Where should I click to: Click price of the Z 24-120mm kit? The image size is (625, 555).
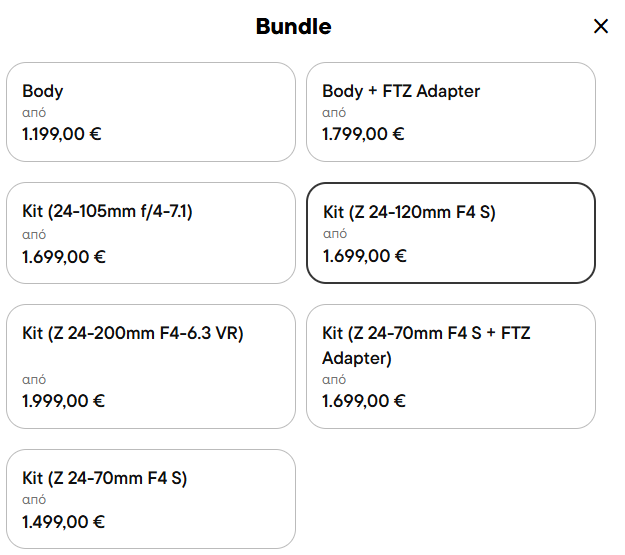pos(365,256)
